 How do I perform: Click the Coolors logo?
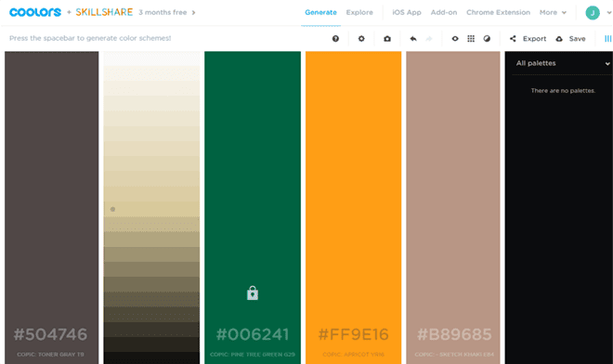tap(35, 12)
